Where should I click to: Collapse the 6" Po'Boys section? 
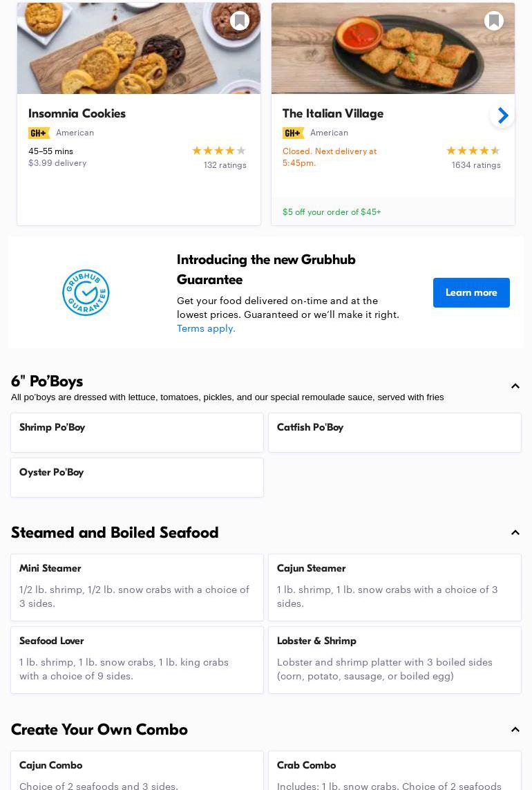pos(515,386)
